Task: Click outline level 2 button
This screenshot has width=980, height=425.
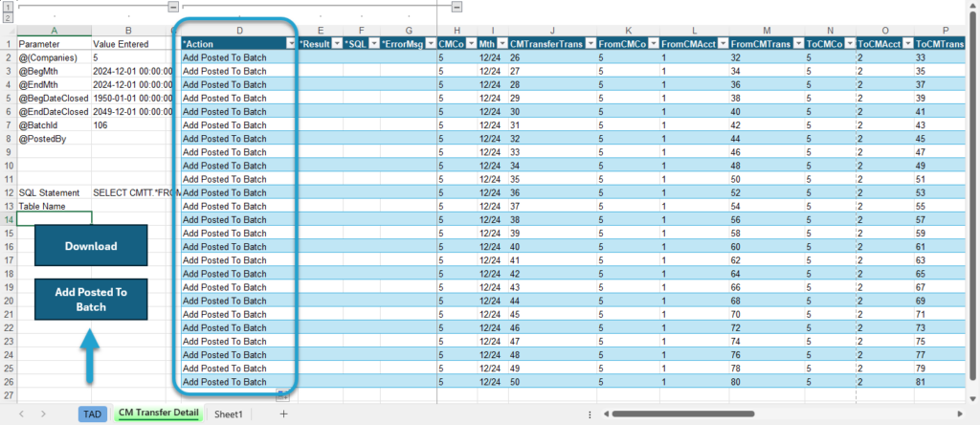Action: coord(8,17)
